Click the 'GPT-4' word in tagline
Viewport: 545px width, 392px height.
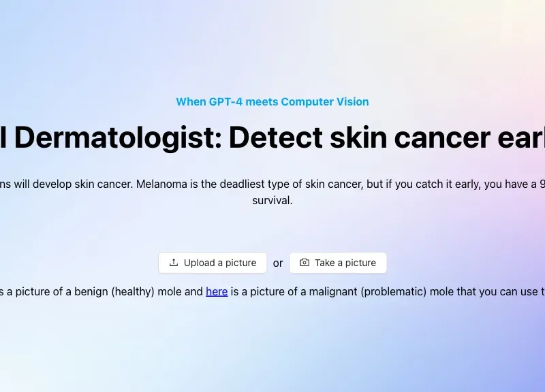tap(226, 101)
